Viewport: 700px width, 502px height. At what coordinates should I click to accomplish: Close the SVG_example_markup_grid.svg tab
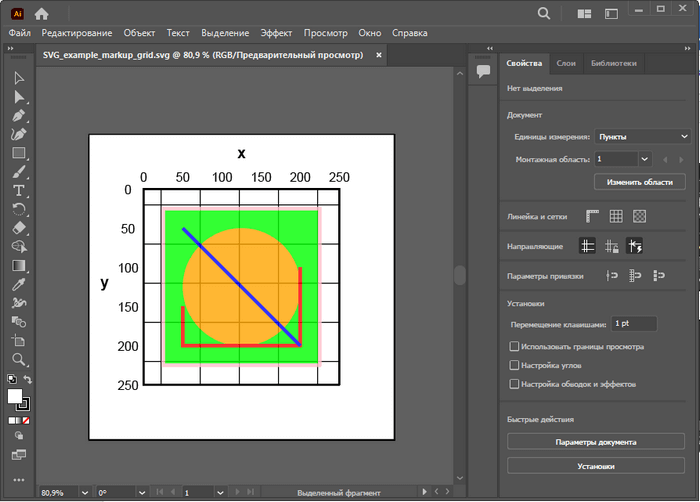[x=379, y=55]
